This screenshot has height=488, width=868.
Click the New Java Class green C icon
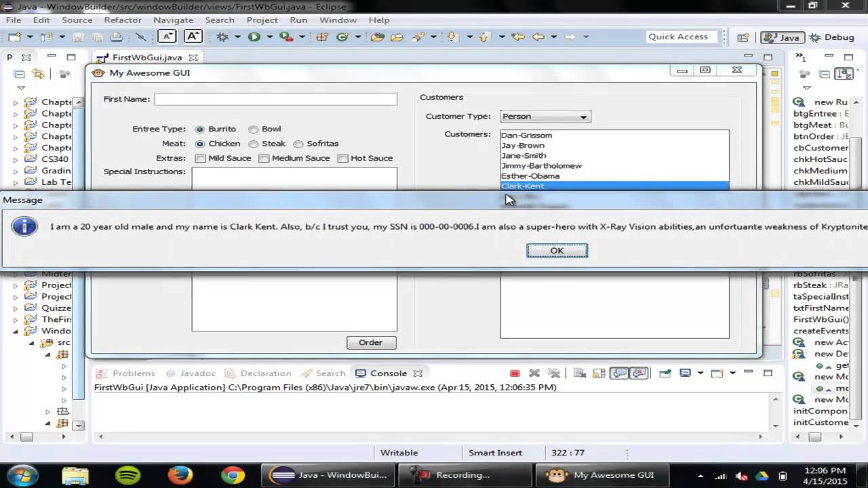click(342, 37)
